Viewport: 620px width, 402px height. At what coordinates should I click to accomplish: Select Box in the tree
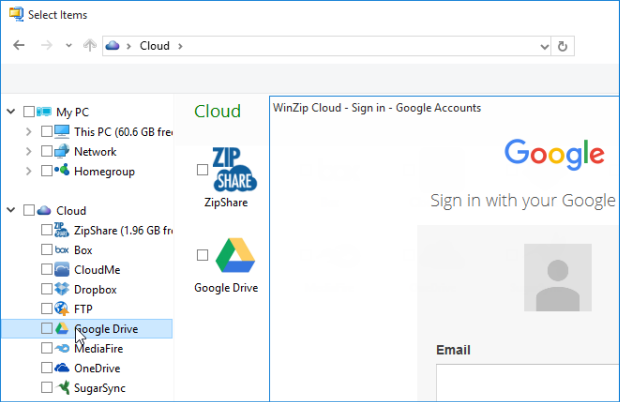coord(83,250)
